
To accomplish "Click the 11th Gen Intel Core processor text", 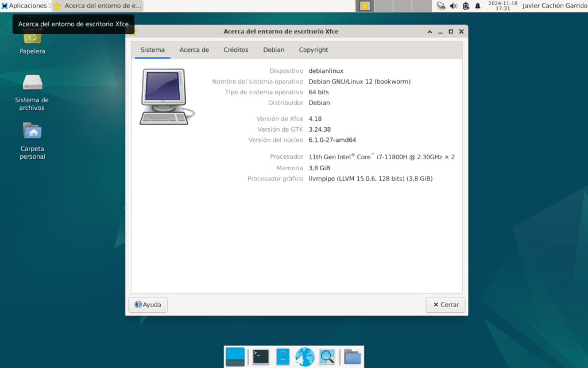I will tap(382, 157).
